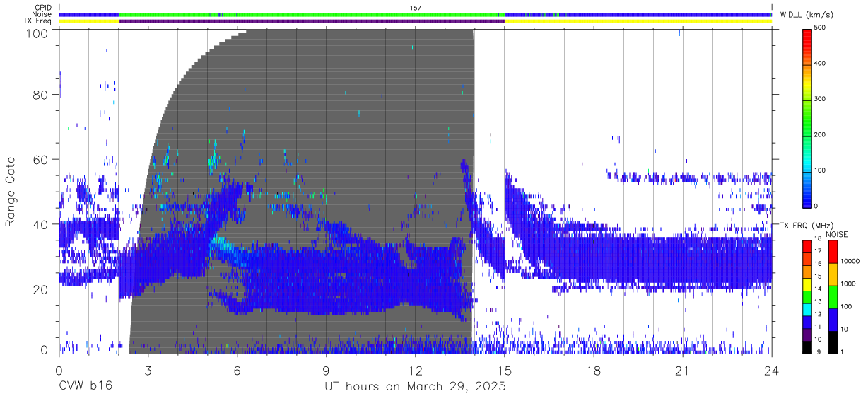Viewport: 868px width, 401px height.
Task: Click the "9" UT hour axis label
Action: pyautogui.click(x=326, y=371)
